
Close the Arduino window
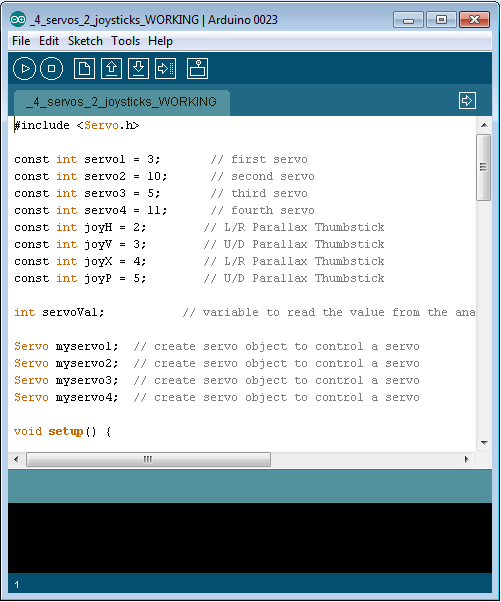click(x=475, y=20)
